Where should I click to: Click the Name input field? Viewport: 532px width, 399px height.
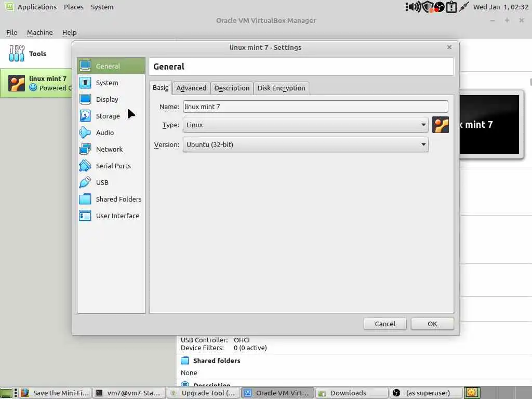click(315, 107)
